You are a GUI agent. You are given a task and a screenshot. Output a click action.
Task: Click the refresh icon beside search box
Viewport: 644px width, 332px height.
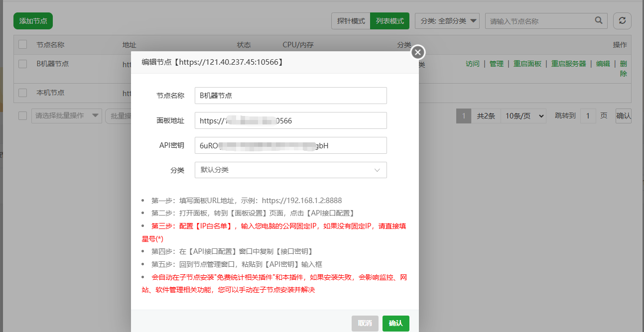tap(622, 21)
